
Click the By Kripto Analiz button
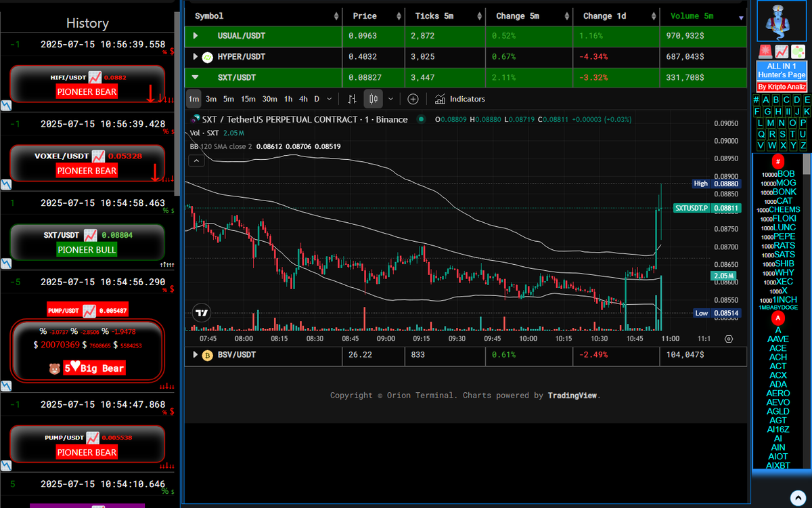click(x=782, y=87)
